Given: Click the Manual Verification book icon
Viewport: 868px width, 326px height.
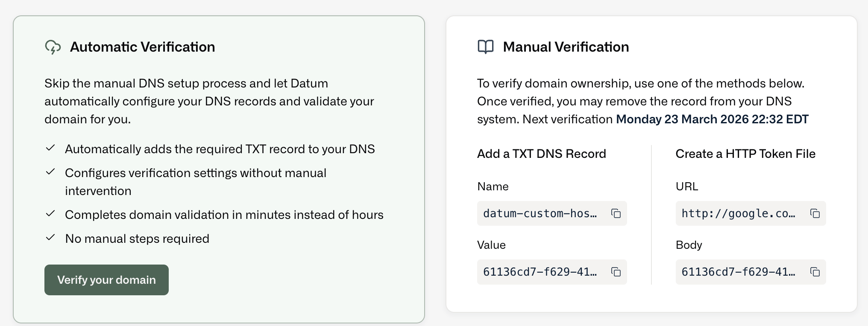Looking at the screenshot, I should pos(486,47).
